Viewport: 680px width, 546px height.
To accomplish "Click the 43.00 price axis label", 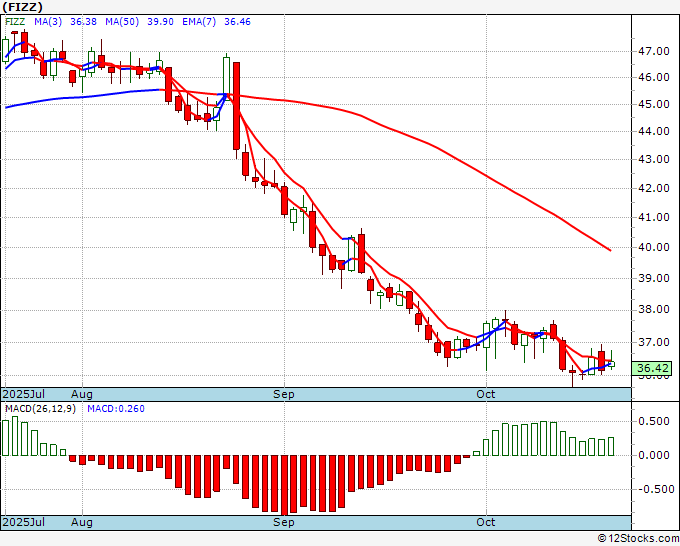I will pyautogui.click(x=654, y=159).
